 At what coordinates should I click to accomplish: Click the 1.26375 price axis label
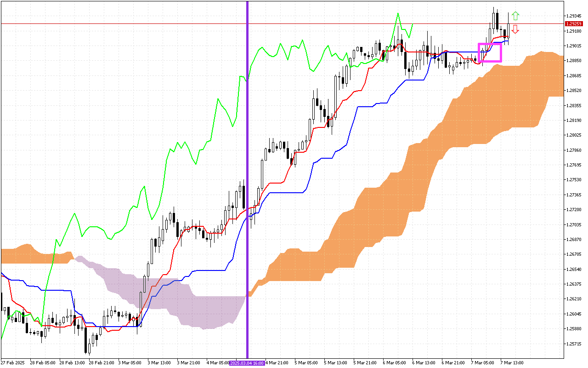click(x=575, y=284)
